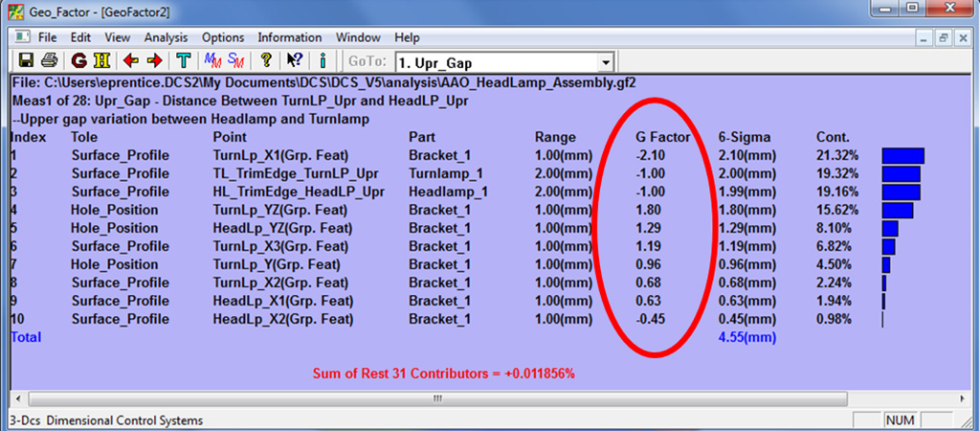Click the SM toolbar icon

pos(235,61)
